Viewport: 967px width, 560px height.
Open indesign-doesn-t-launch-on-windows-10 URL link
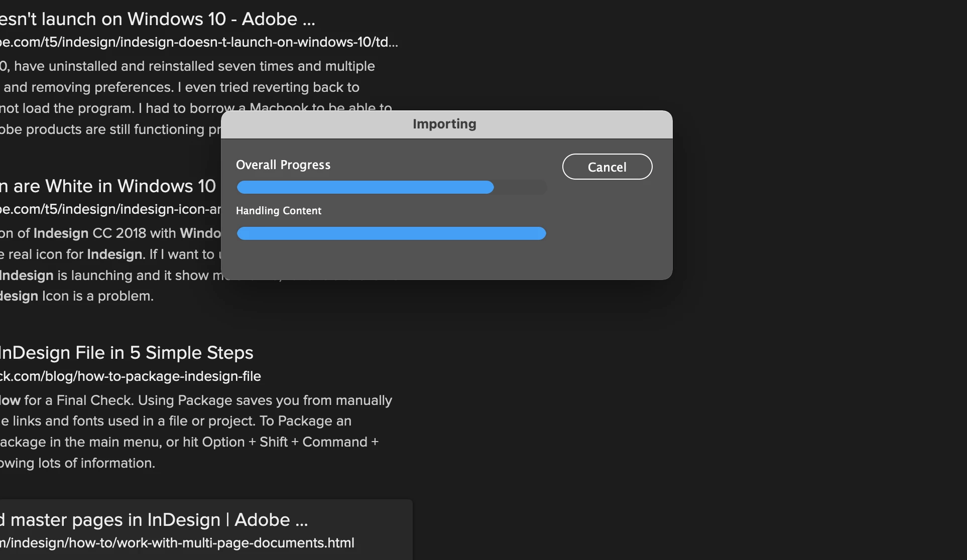(199, 42)
